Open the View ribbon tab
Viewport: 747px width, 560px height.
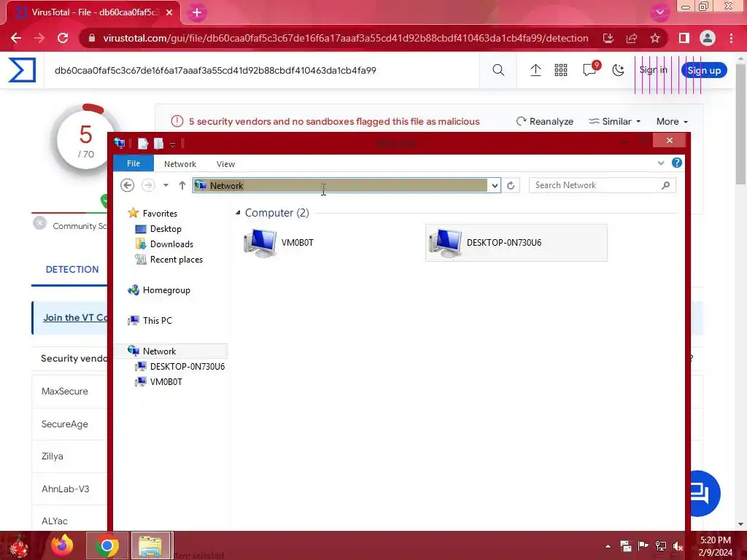pyautogui.click(x=225, y=164)
